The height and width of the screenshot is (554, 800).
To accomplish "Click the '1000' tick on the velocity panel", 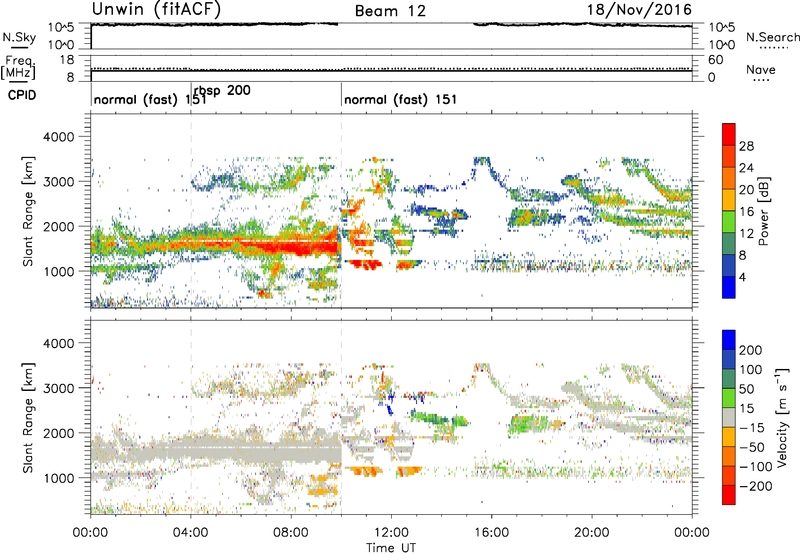I will pos(59,478).
